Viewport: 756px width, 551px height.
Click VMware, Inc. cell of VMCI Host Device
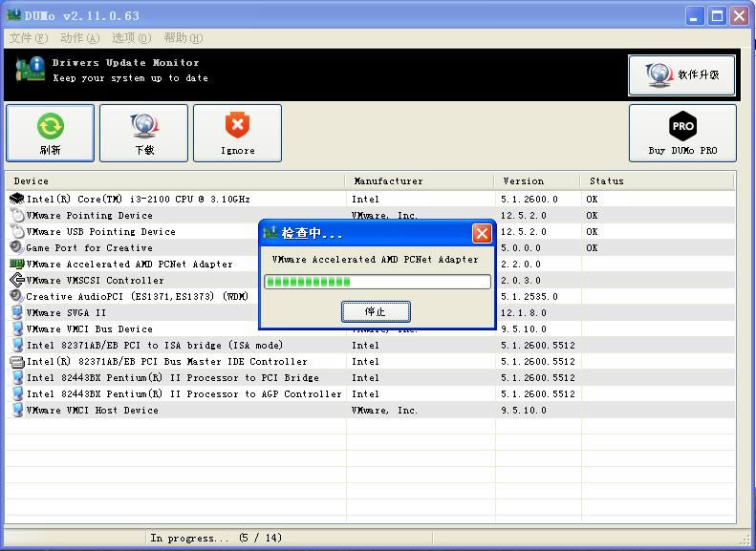coord(384,411)
